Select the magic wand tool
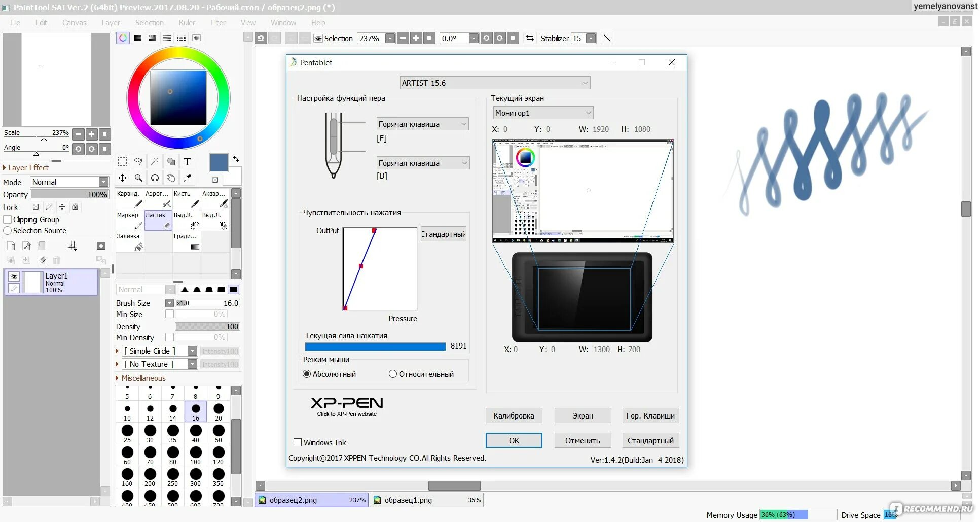Viewport: 980px width, 522px height. tap(155, 162)
